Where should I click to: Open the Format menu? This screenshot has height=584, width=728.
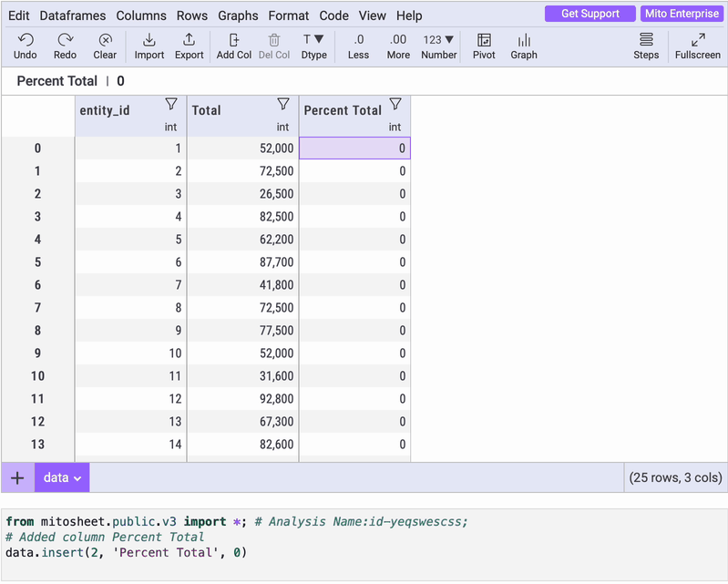[x=288, y=15]
